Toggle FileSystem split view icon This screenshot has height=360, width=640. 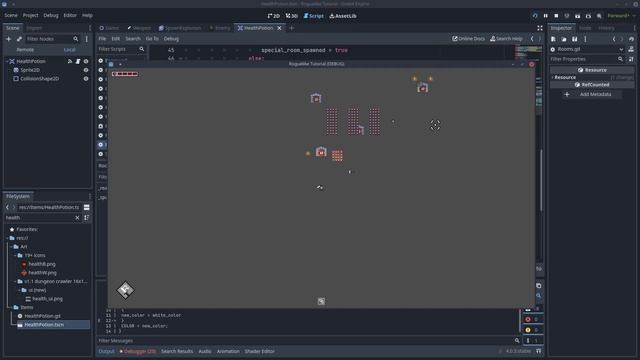coord(87,207)
